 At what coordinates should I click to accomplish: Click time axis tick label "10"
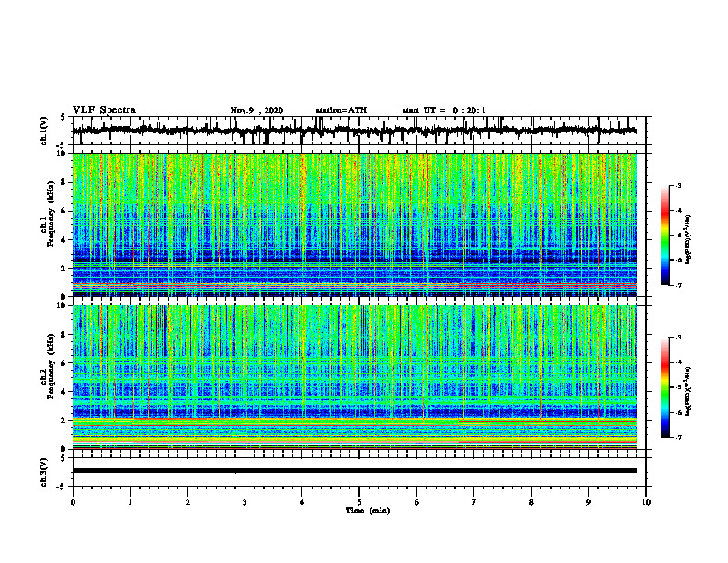point(646,502)
